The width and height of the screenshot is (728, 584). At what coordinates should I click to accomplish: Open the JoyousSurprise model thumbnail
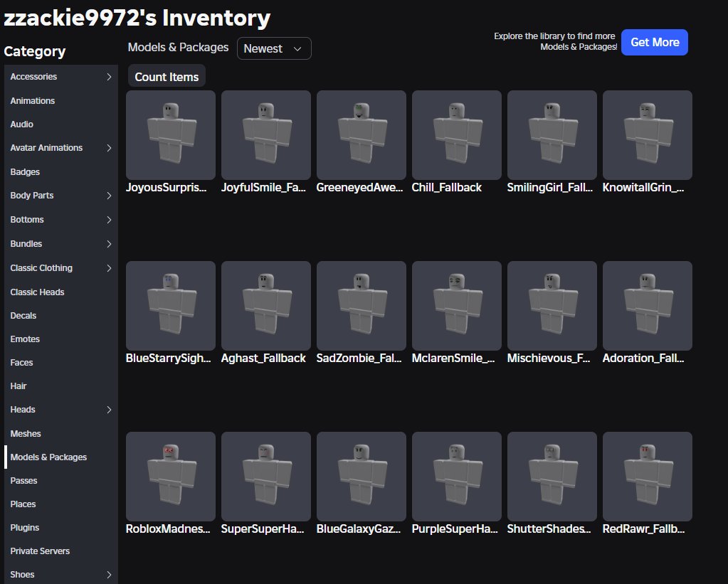(x=170, y=135)
